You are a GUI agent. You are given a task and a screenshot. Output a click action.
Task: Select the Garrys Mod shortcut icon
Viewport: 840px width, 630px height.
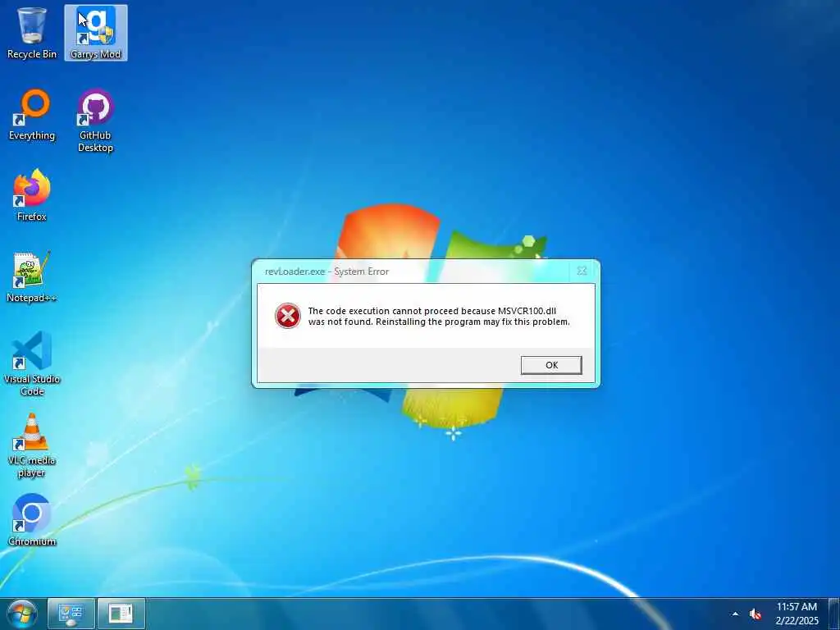pyautogui.click(x=96, y=33)
